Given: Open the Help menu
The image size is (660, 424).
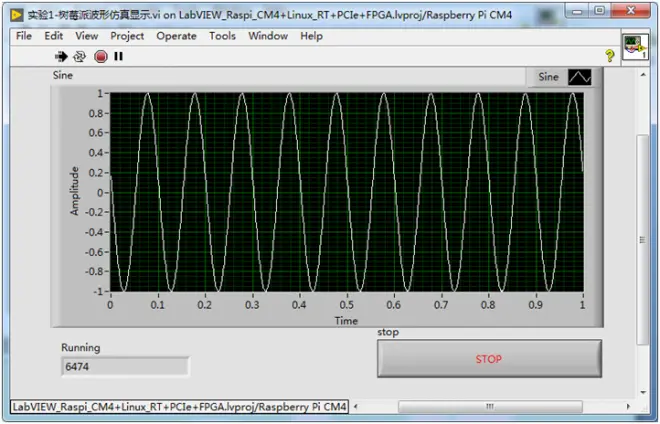Looking at the screenshot, I should pyautogui.click(x=311, y=36).
